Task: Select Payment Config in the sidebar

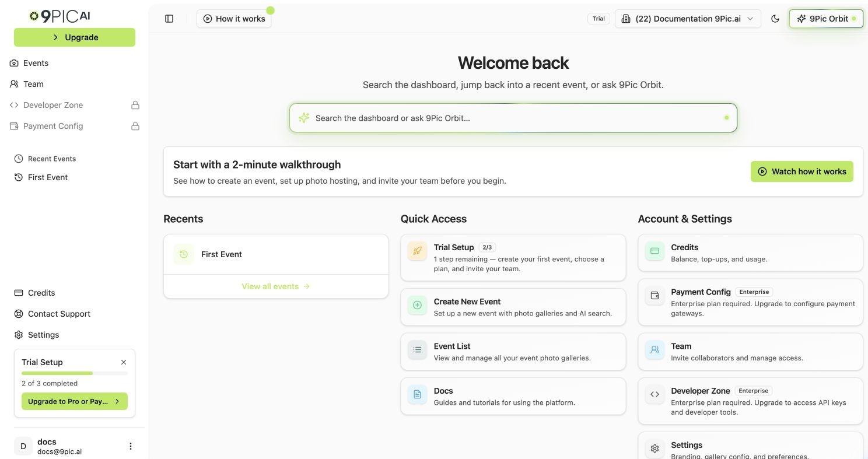Action: [75, 126]
